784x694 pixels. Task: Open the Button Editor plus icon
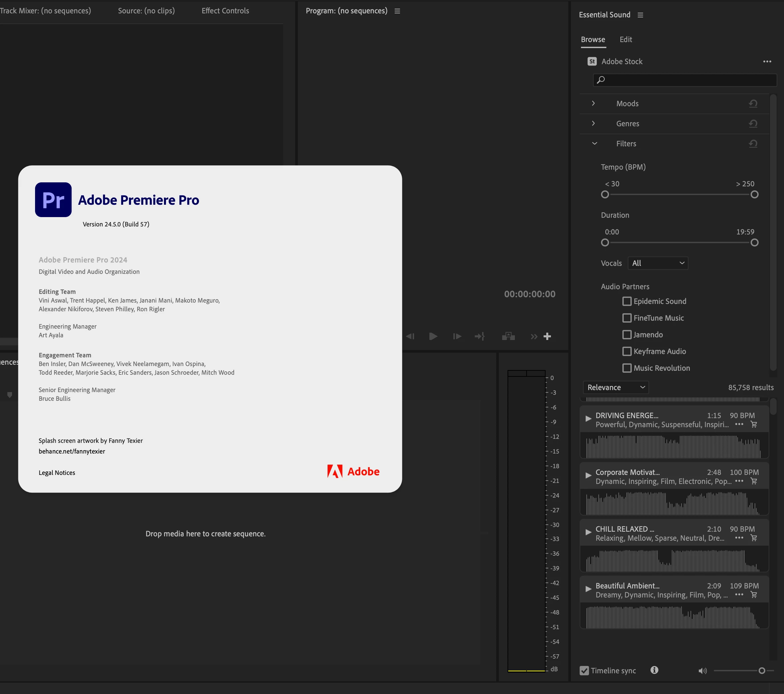point(547,336)
